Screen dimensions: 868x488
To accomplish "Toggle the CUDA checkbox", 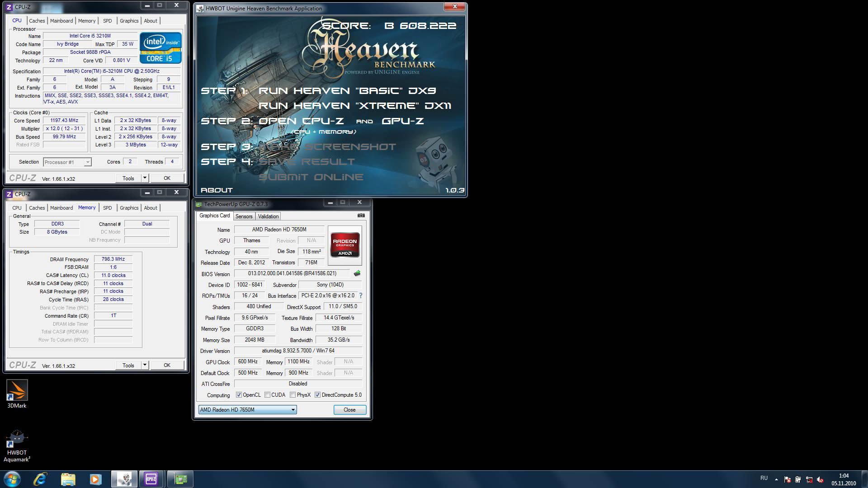I will tap(268, 395).
